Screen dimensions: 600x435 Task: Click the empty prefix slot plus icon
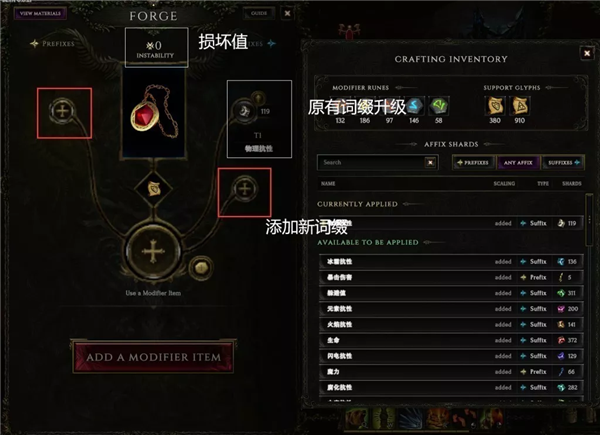[62, 111]
